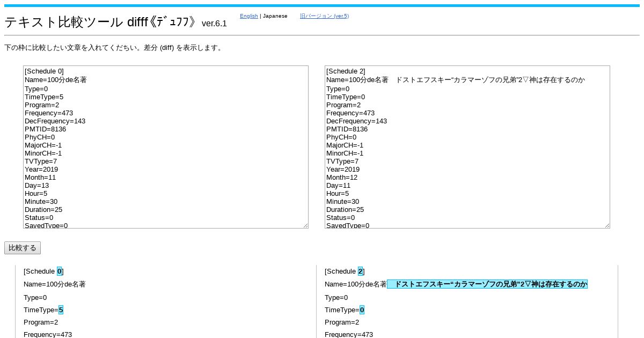Click PMTID=8136 line in left text area

coord(45,129)
